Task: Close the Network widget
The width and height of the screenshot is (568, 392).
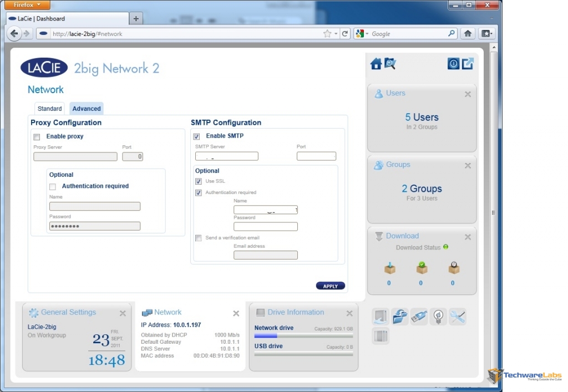Action: (x=236, y=313)
